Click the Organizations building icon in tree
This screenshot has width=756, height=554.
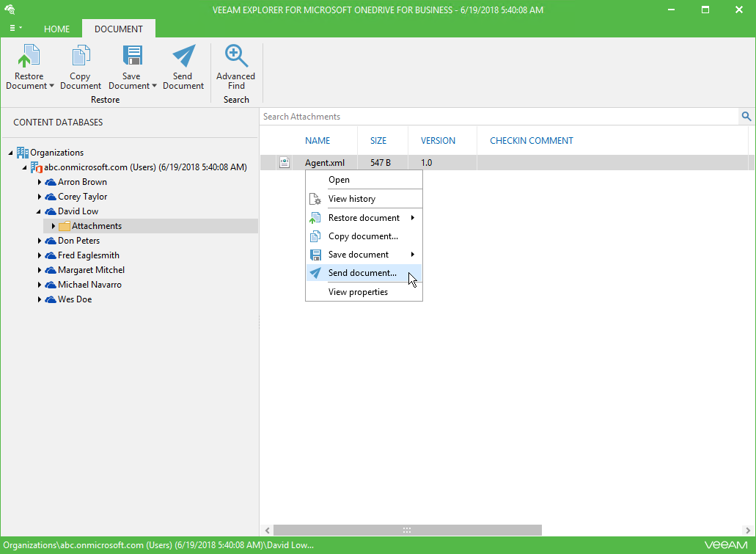point(22,153)
